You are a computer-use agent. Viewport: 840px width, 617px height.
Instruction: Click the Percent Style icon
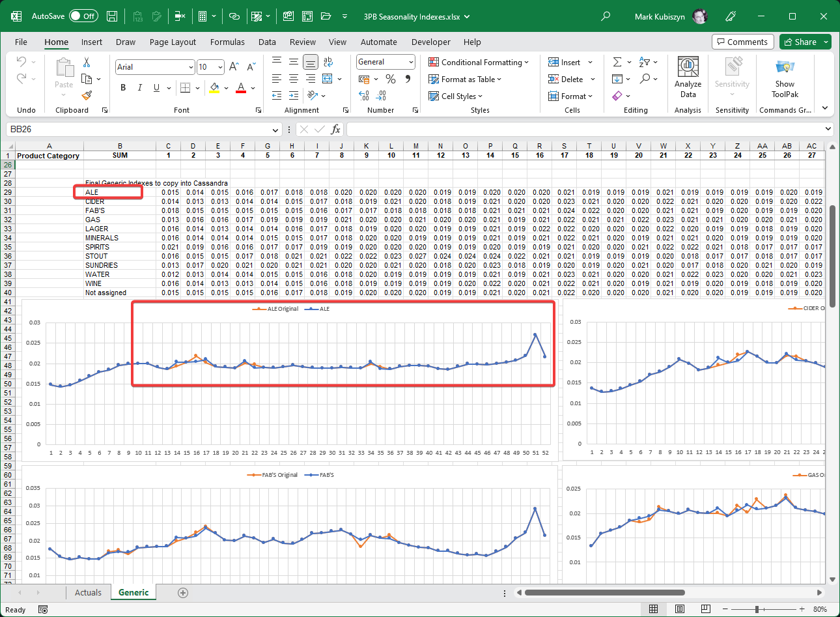[x=391, y=79]
